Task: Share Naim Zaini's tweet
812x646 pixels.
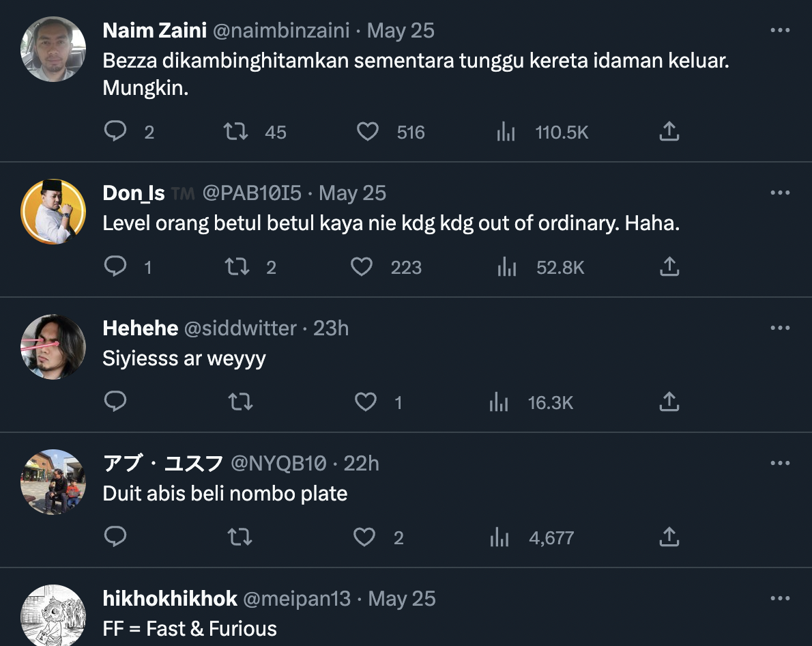Action: 669,131
